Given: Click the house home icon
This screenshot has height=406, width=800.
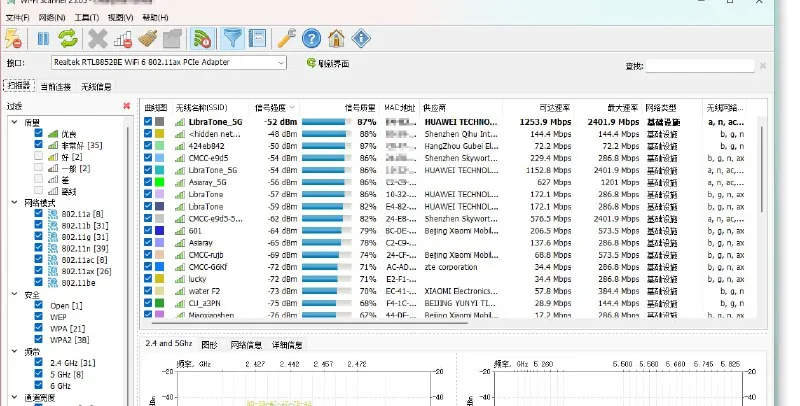Looking at the screenshot, I should 336,39.
